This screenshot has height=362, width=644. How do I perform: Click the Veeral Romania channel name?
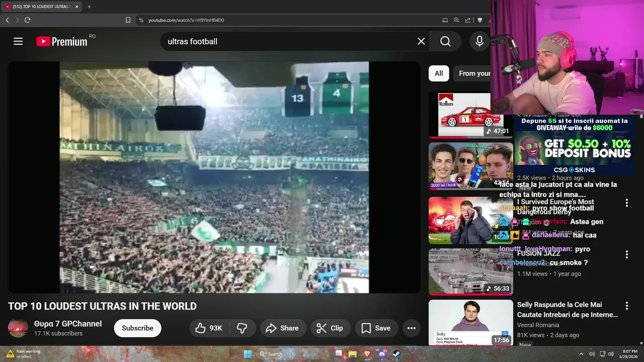pyautogui.click(x=538, y=325)
